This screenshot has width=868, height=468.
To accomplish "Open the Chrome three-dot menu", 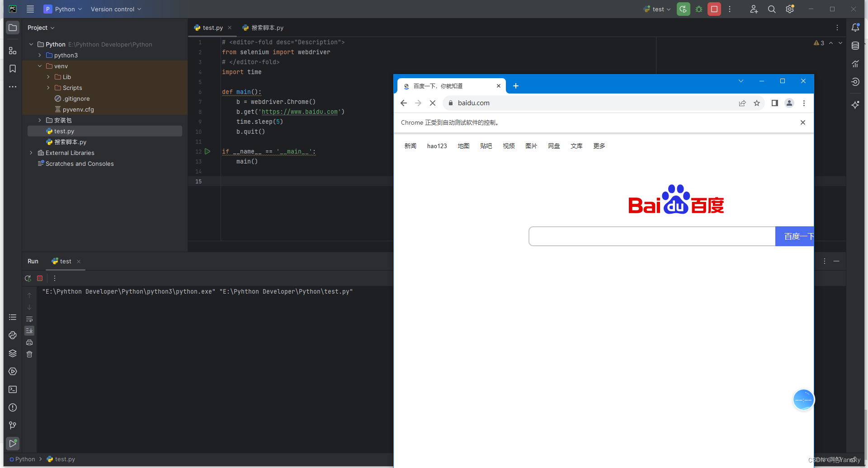I will click(x=804, y=103).
